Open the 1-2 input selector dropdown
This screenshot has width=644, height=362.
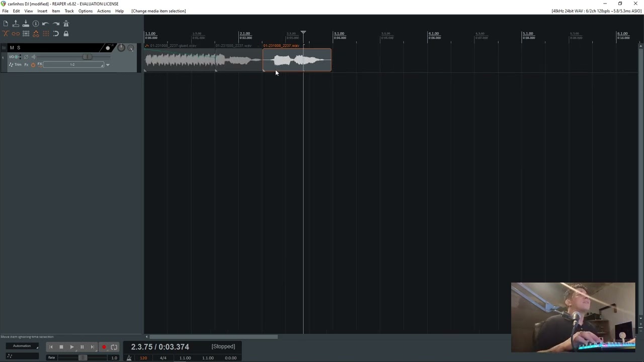tap(73, 64)
